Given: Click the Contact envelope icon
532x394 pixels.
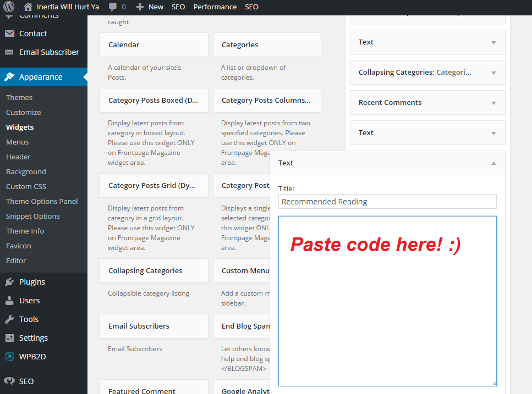Looking at the screenshot, I should [x=9, y=33].
